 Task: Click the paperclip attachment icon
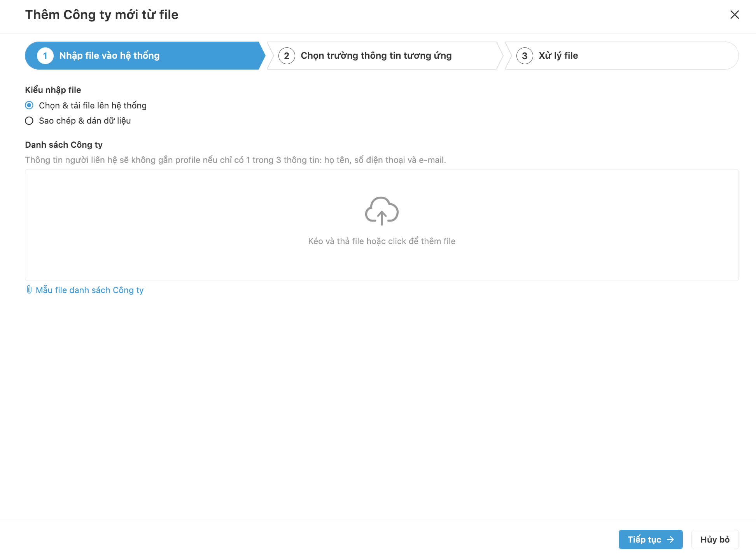point(29,290)
